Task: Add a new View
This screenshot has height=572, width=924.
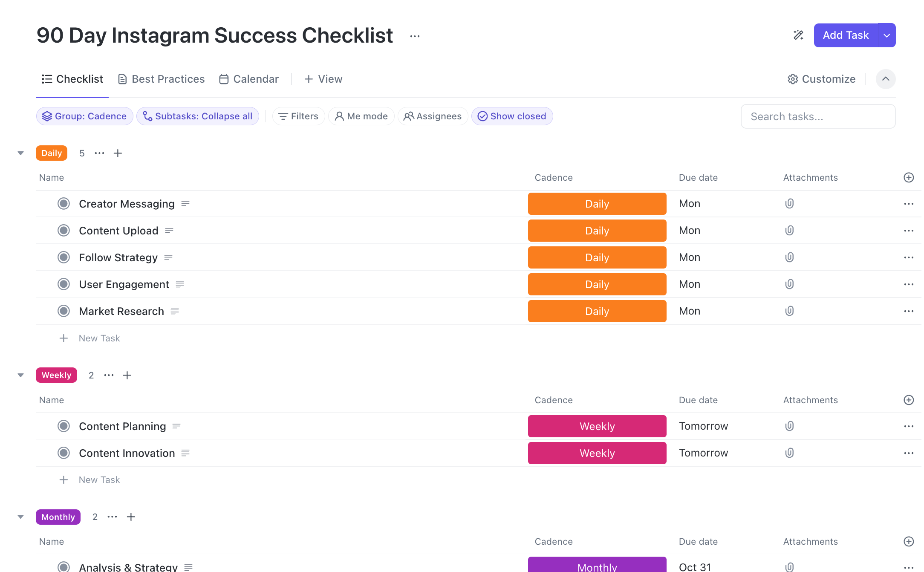Action: point(323,79)
